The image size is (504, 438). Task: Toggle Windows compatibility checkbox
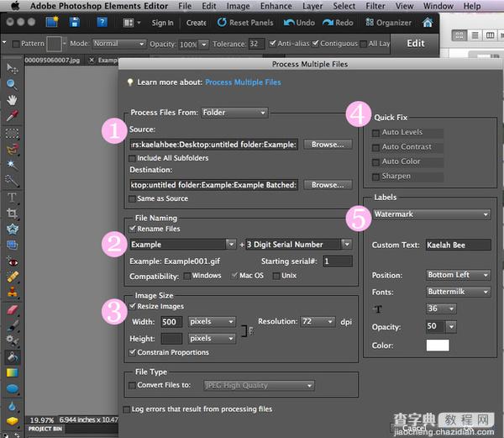[x=186, y=276]
